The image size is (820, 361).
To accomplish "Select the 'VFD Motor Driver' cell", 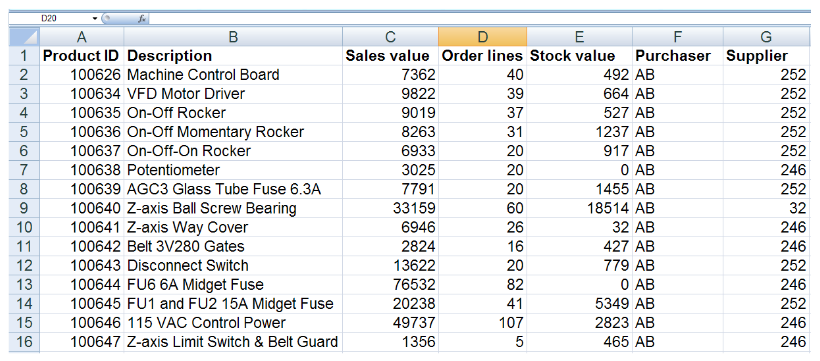I will coord(233,94).
